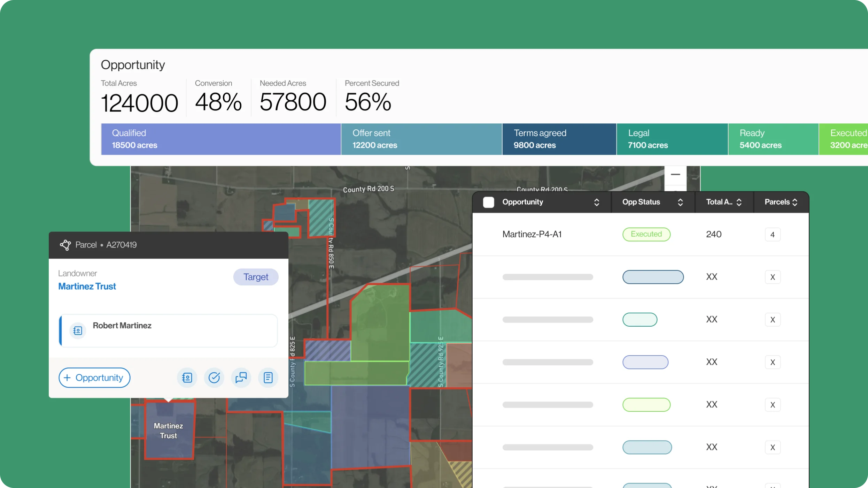Toggle the select-all checkbox in Opportunity header
Screen dimensions: 868x488
489,202
